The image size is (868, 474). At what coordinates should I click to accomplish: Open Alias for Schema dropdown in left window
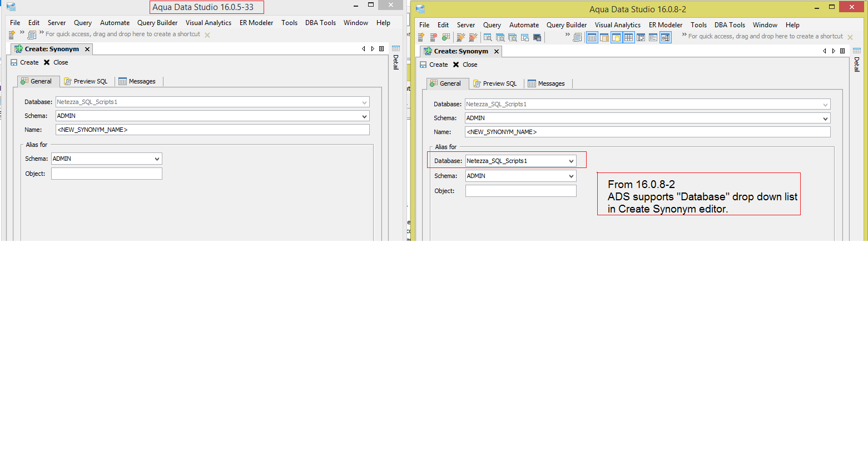(x=157, y=159)
